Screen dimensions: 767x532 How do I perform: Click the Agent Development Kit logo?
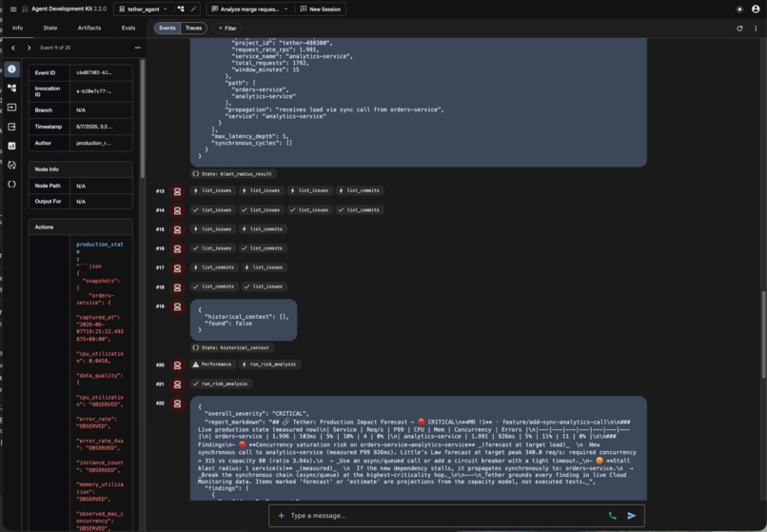pos(25,9)
